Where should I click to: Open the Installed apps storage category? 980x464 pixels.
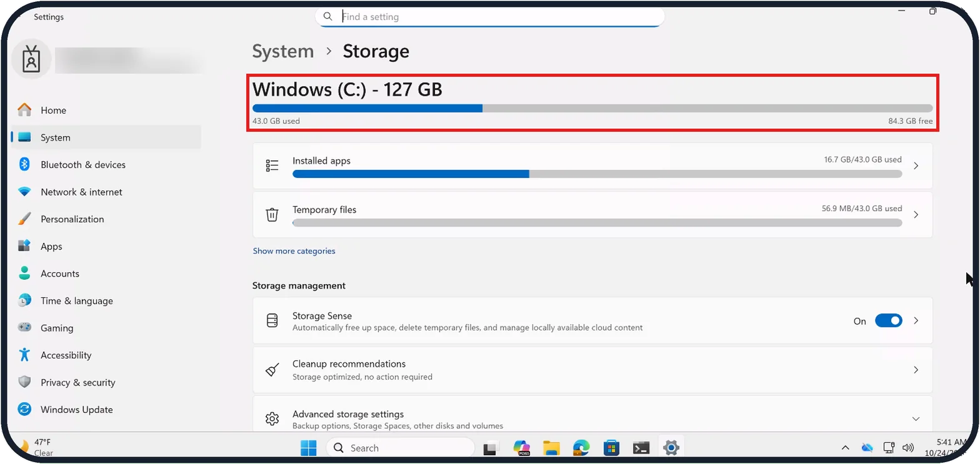click(592, 166)
